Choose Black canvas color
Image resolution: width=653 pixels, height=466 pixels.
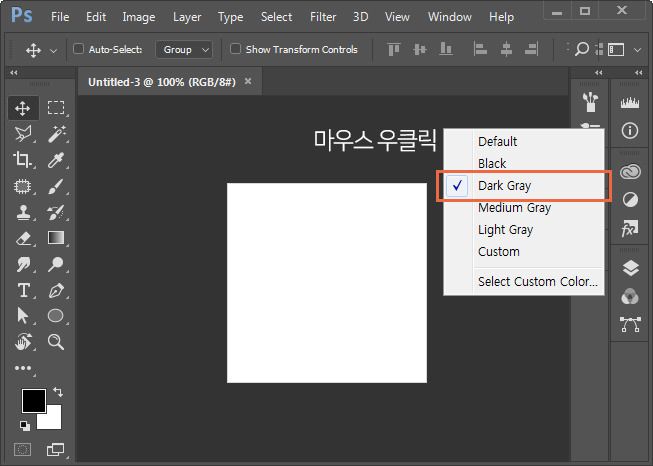point(523,163)
